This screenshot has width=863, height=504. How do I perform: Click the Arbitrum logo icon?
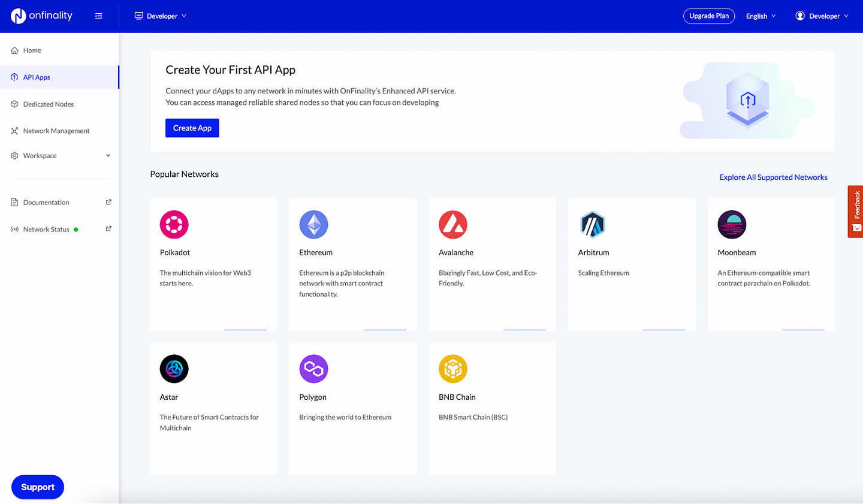(593, 225)
